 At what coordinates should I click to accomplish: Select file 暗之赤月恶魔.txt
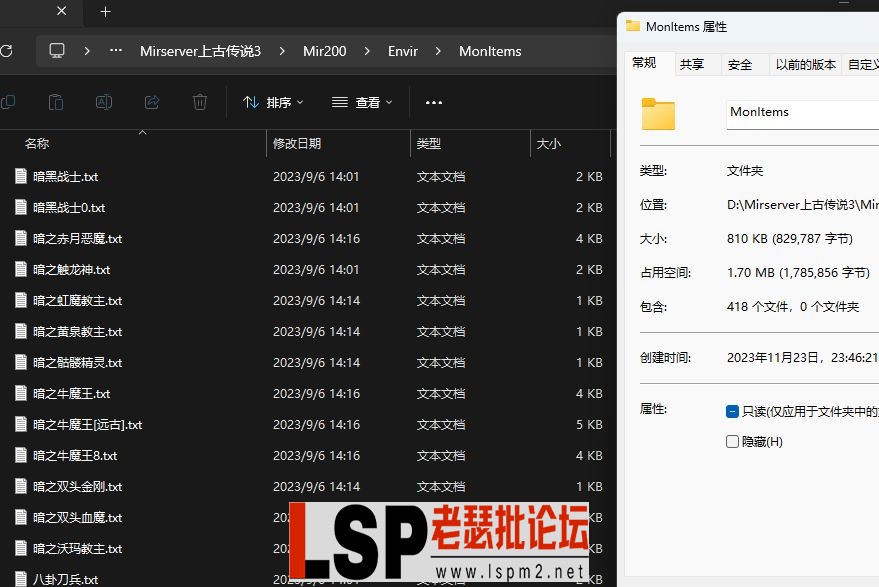point(77,239)
